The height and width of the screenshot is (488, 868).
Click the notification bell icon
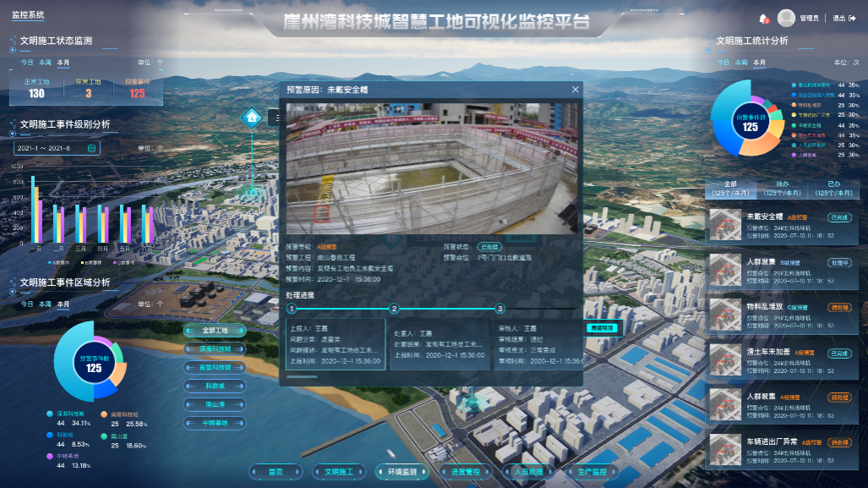point(764,18)
